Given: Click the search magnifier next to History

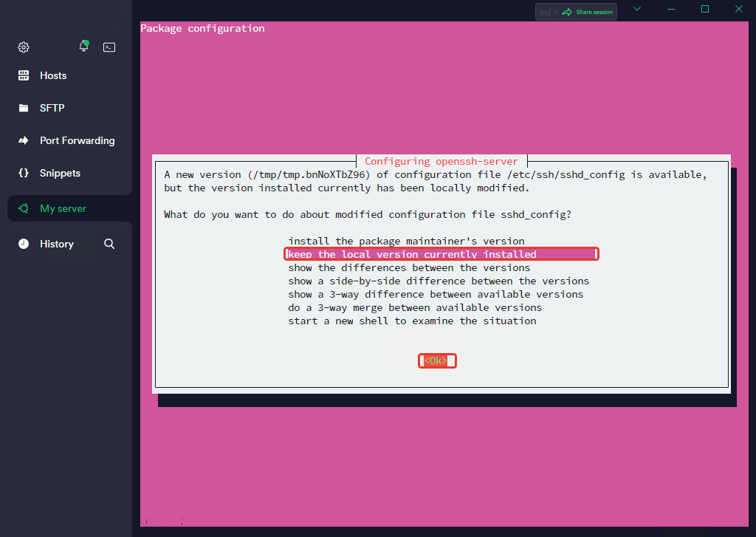Looking at the screenshot, I should click(x=109, y=244).
